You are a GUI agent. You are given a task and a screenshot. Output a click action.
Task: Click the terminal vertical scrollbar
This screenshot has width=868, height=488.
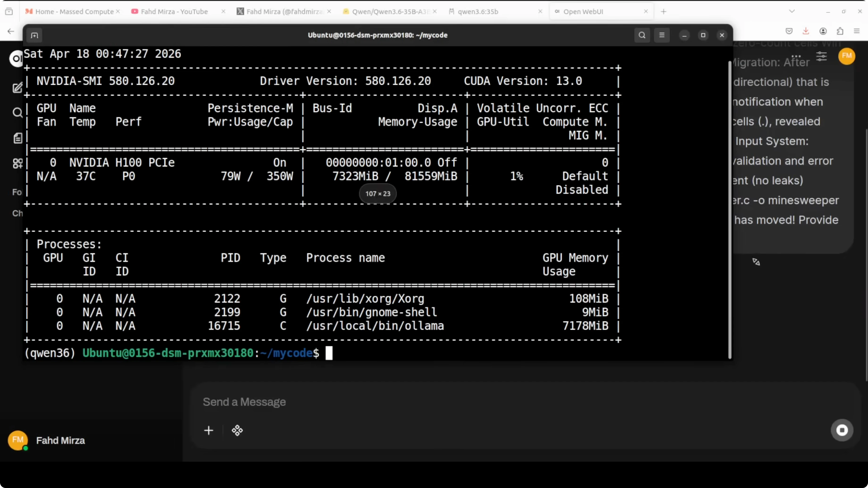tap(730, 209)
